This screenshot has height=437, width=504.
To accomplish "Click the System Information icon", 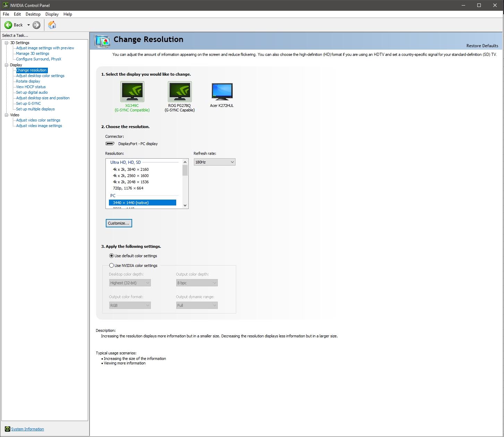I will coord(8,429).
